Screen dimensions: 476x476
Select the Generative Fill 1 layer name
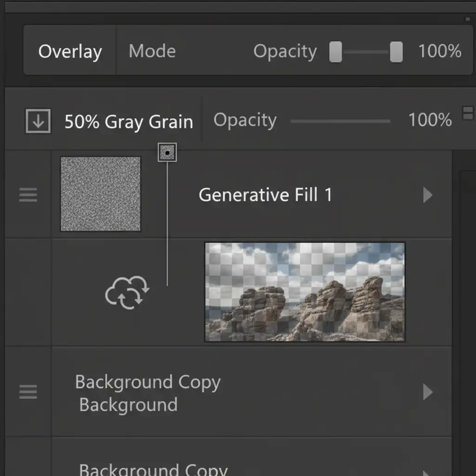pyautogui.click(x=265, y=195)
